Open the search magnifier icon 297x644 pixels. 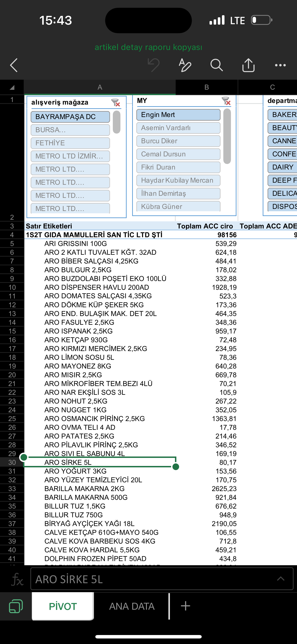pyautogui.click(x=216, y=65)
